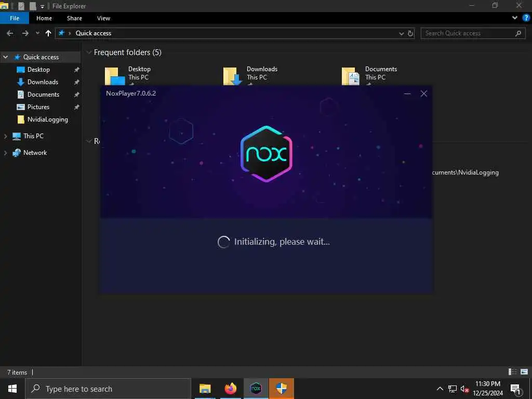Open the File ribbon tab
This screenshot has height=399, width=532.
coord(15,18)
